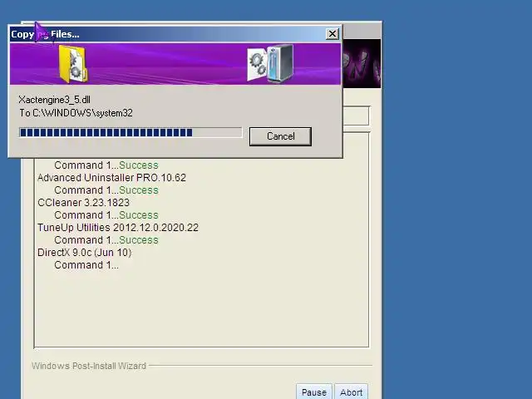Click the wizard logo image behind dialog
The image size is (532, 399).
(362, 63)
